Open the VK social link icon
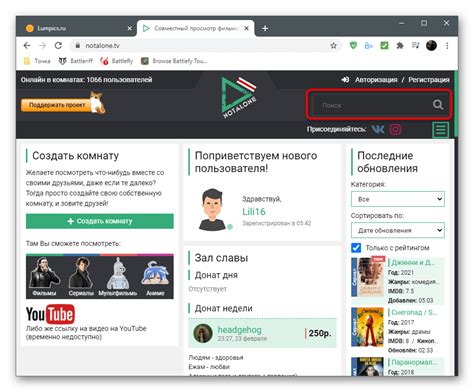Viewport: 474px width, 392px height. coord(378,129)
